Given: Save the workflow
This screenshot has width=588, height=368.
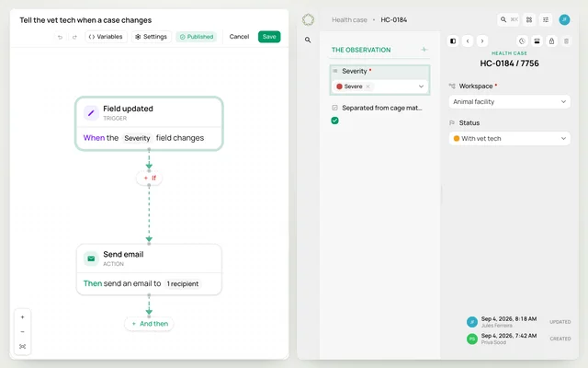Looking at the screenshot, I should [269, 37].
